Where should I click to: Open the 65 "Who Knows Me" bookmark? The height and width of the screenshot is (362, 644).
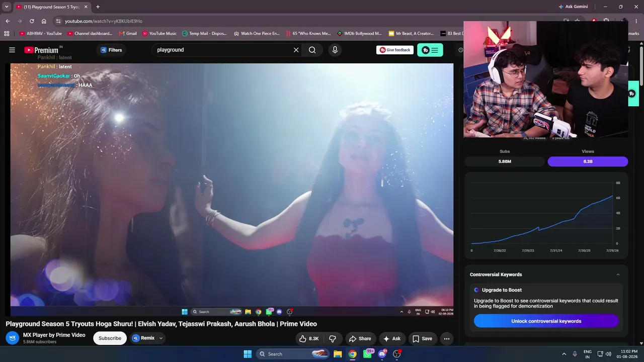coord(308,34)
